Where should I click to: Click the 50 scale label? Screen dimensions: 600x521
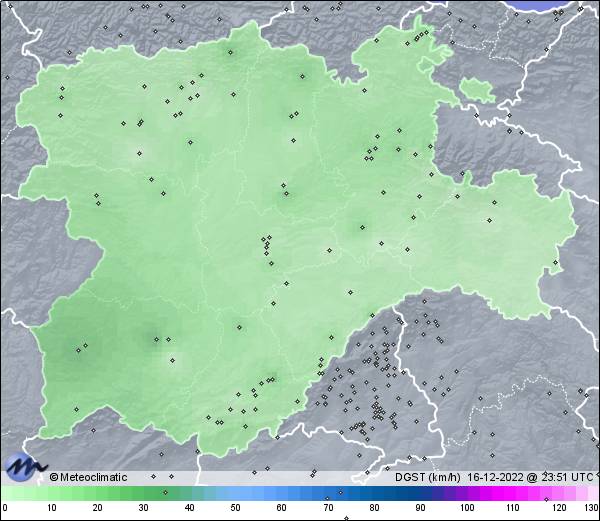coord(235,508)
